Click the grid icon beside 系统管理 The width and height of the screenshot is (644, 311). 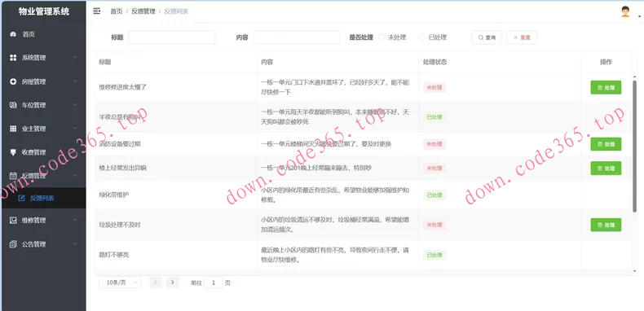[13, 58]
